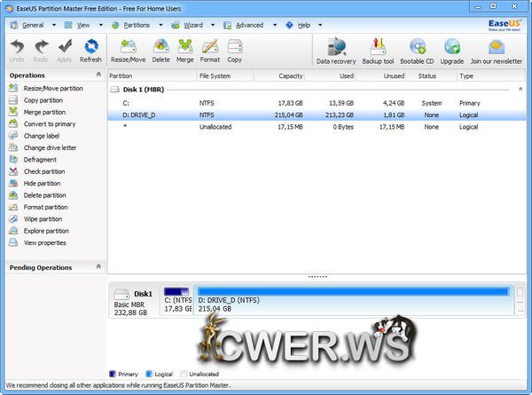Click the C: (NTFS) block in disk map
The width and height of the screenshot is (532, 395).
click(176, 300)
